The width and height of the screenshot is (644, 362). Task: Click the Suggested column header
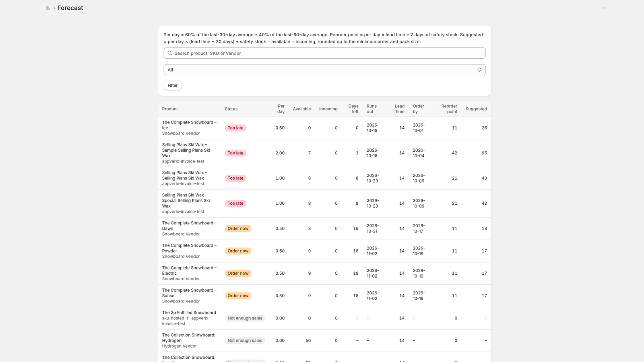[476, 109]
